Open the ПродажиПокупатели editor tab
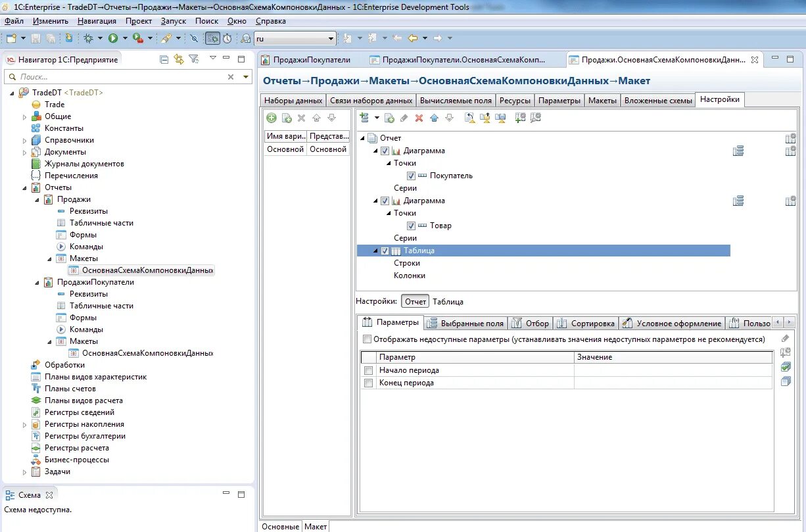806x532 pixels. [x=306, y=60]
